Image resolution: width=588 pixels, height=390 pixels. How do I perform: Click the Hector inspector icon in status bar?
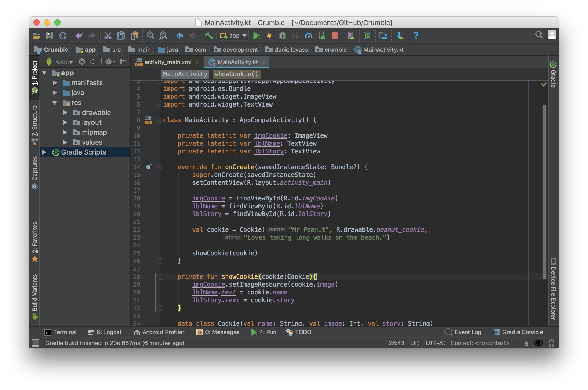[551, 343]
